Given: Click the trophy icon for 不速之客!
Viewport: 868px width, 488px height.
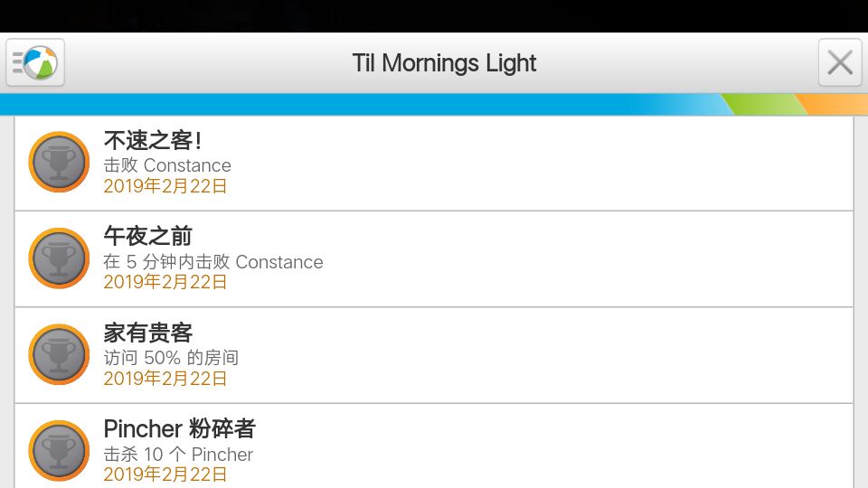Looking at the screenshot, I should [59, 163].
